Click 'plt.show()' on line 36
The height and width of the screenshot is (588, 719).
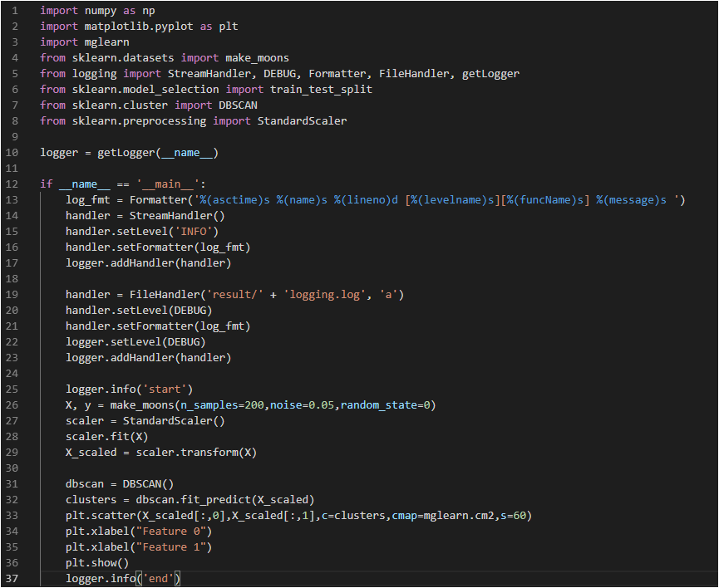click(x=97, y=563)
